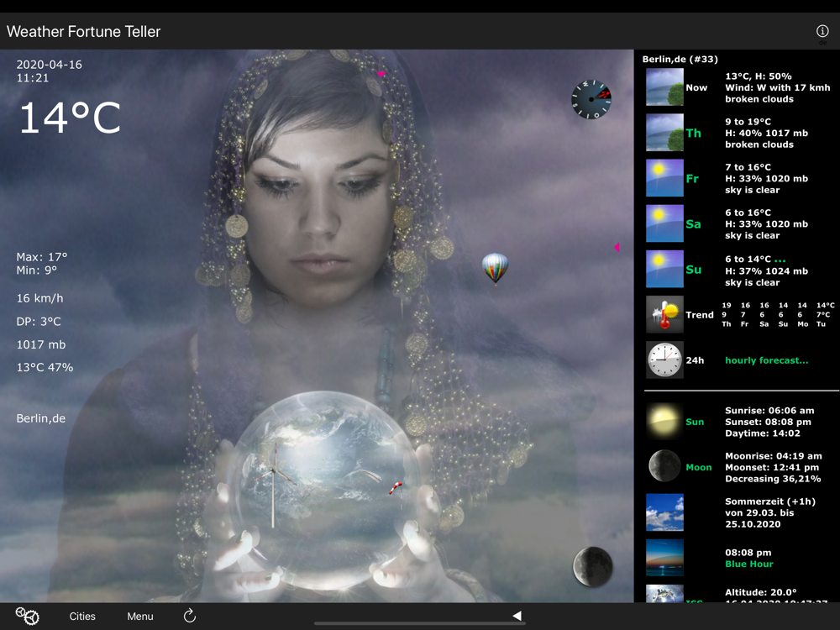
Task: Tap the Sommerzeit (+1h) text
Action: point(770,502)
